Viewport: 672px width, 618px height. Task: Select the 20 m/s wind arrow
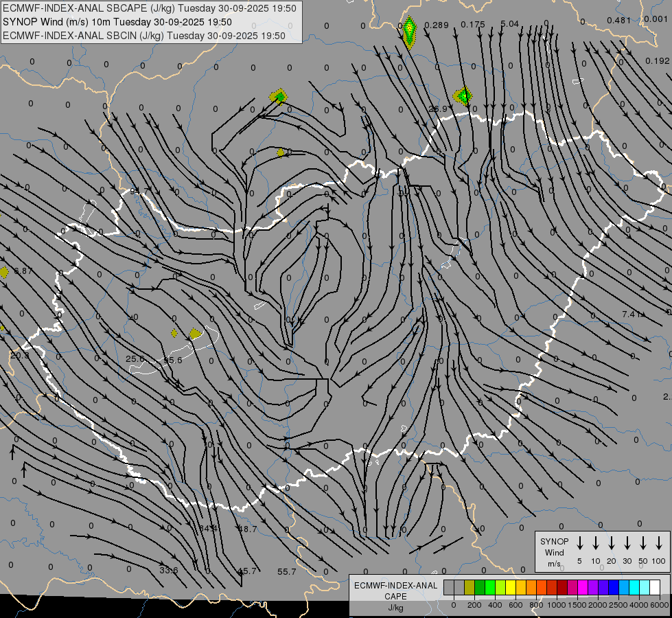point(612,543)
